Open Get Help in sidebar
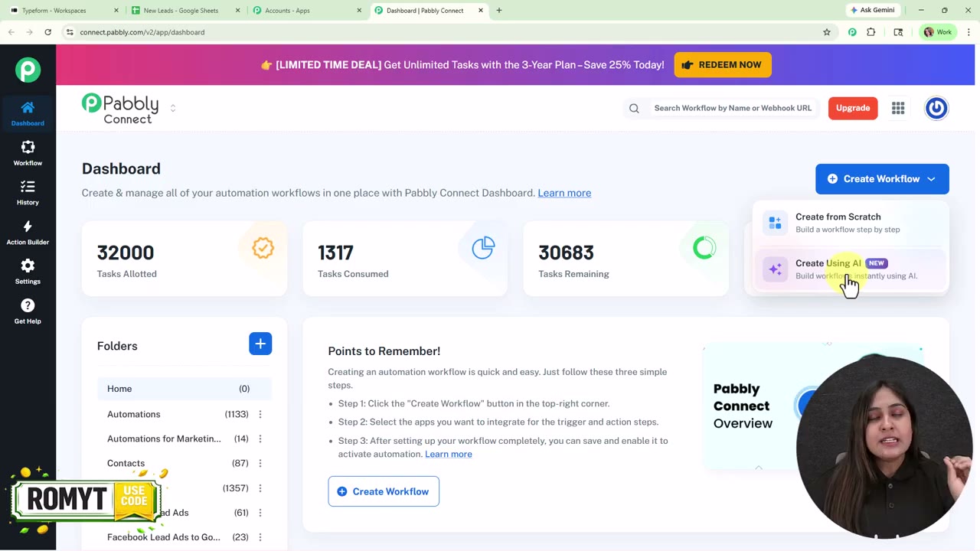 click(28, 311)
